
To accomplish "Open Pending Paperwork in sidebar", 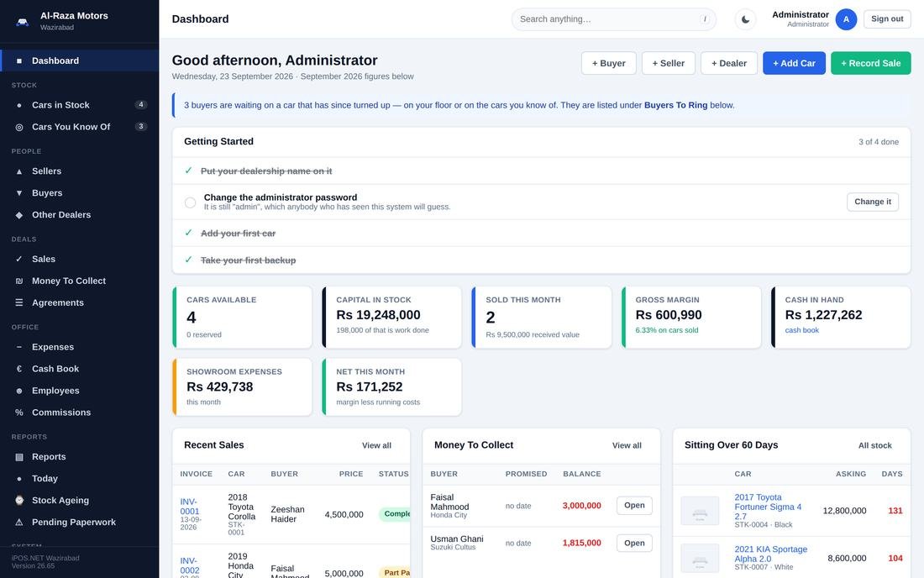I will [x=80, y=522].
